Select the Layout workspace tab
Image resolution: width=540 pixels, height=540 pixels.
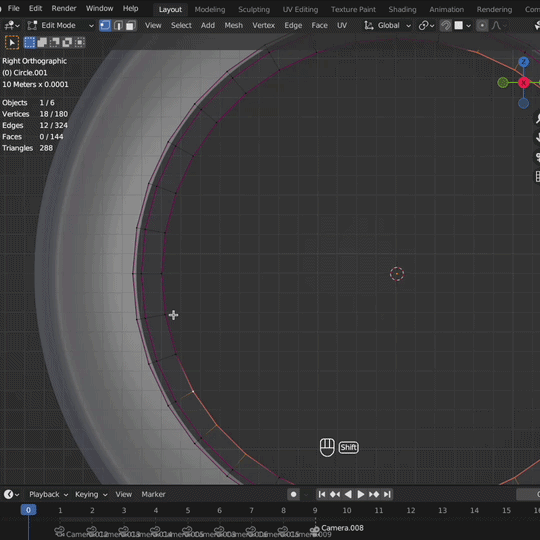click(170, 10)
